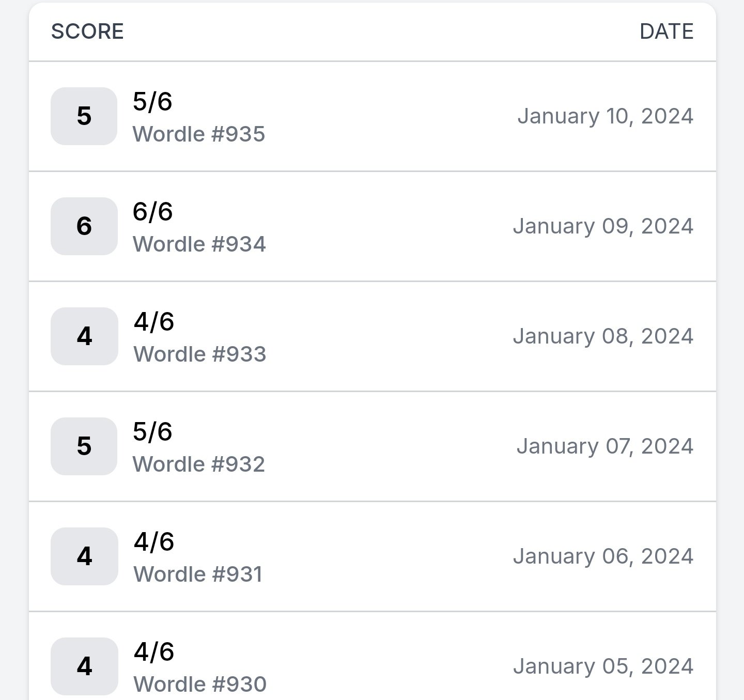744x700 pixels.
Task: Click the score 6 badge for Wordle #934
Action: pyautogui.click(x=84, y=226)
